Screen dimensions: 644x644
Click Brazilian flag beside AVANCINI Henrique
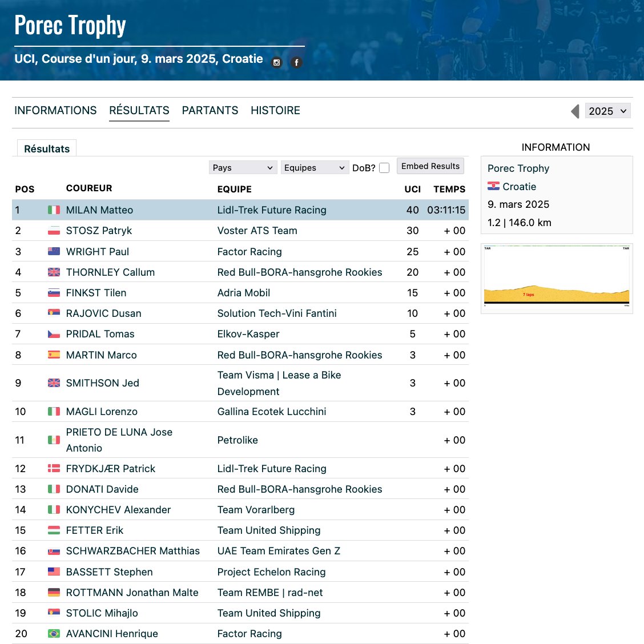click(x=54, y=634)
